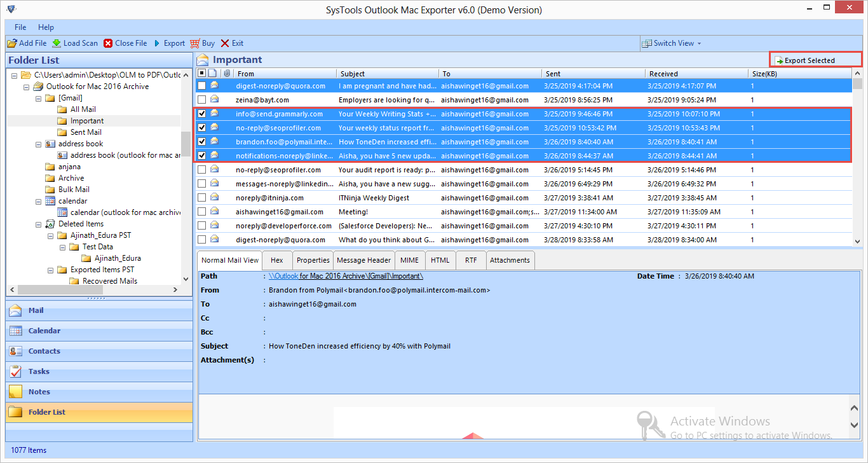868x463 pixels.
Task: Click the Mail envelope icon in sidebar
Action: [x=16, y=310]
